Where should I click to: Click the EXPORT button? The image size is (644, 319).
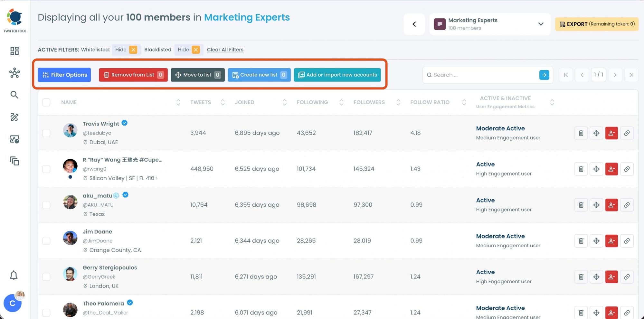pyautogui.click(x=596, y=24)
